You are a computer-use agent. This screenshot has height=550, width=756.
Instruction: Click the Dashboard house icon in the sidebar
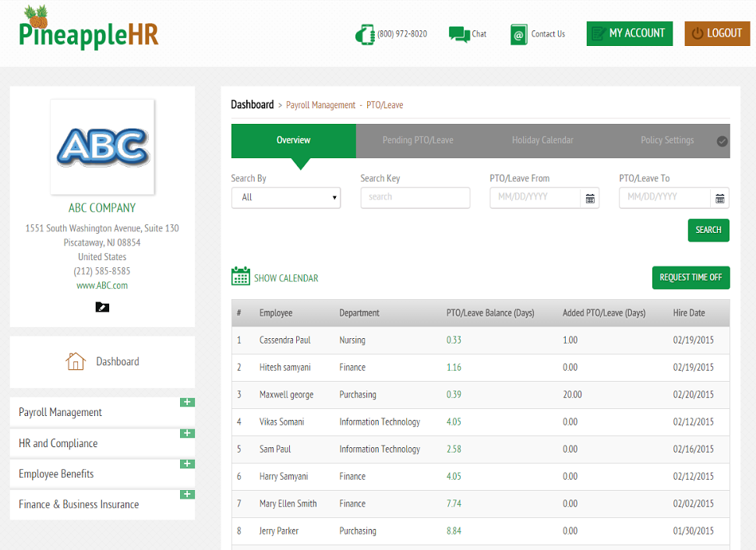tap(76, 361)
